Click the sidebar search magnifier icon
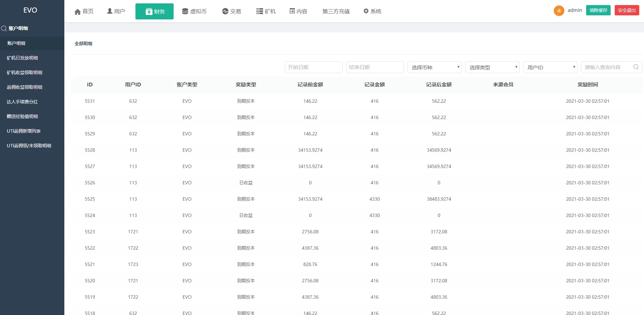Image resolution: width=644 pixels, height=315 pixels. [4, 28]
